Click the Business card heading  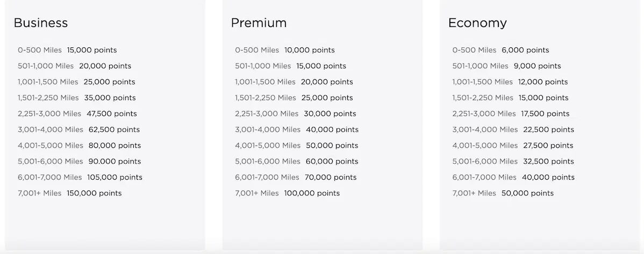(41, 23)
